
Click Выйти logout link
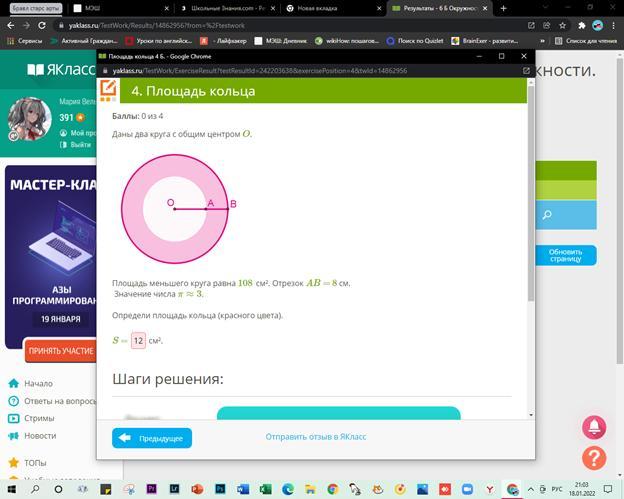click(76, 145)
